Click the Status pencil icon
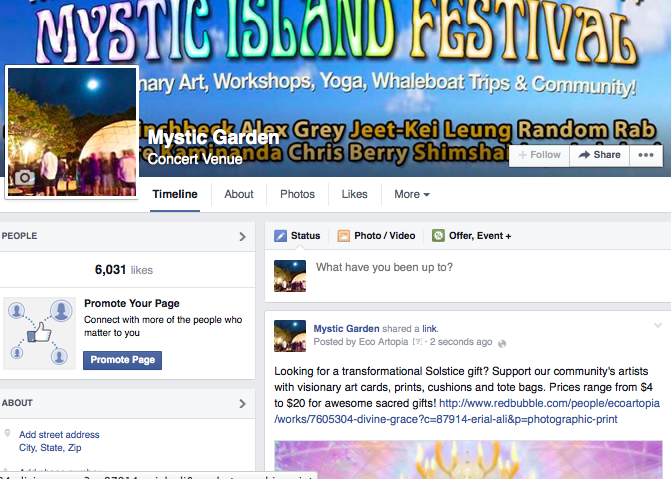This screenshot has width=671, height=479. click(x=280, y=236)
